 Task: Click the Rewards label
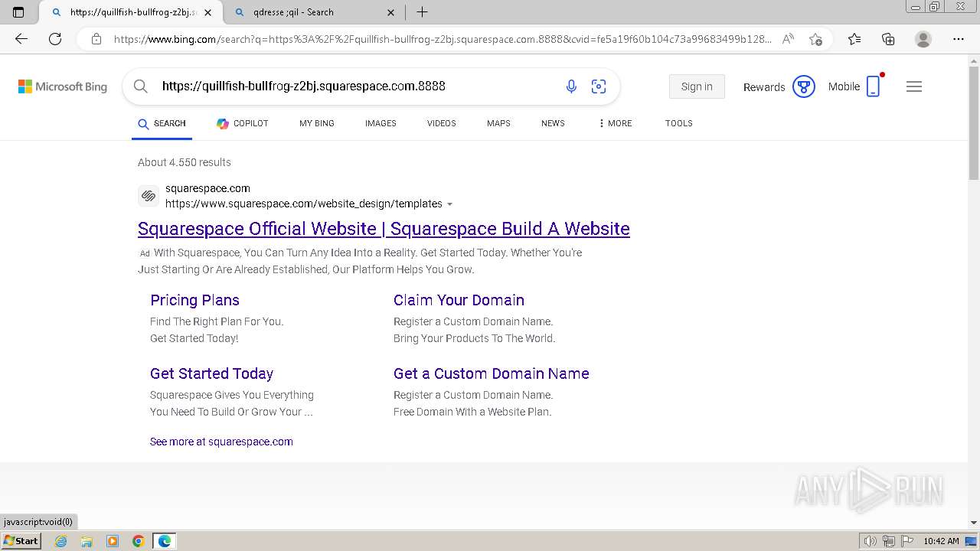pyautogui.click(x=764, y=87)
